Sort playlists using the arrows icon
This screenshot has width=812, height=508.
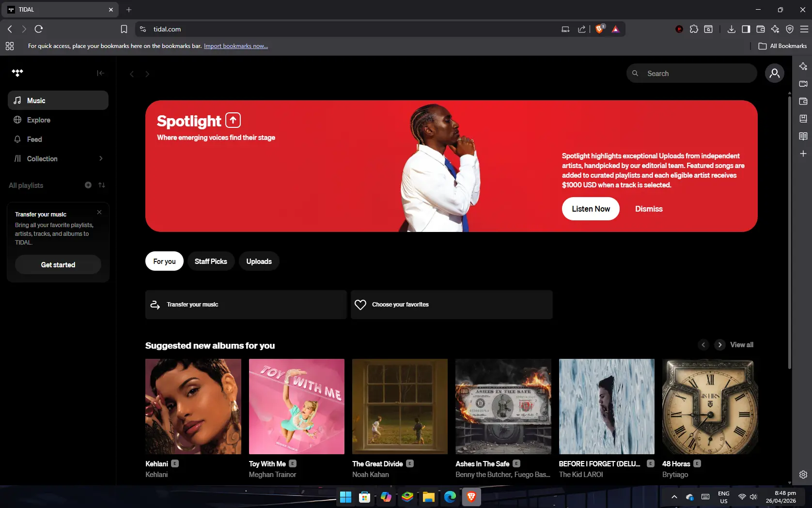[102, 185]
